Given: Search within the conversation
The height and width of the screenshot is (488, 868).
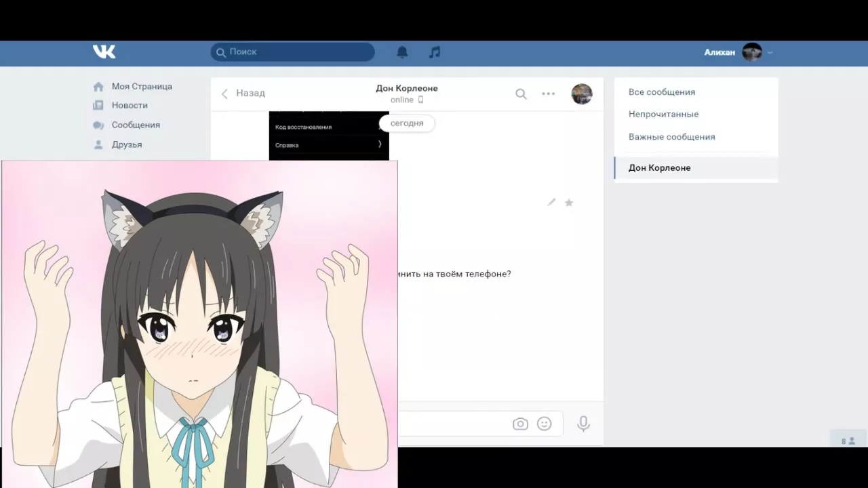Looking at the screenshot, I should pos(521,94).
